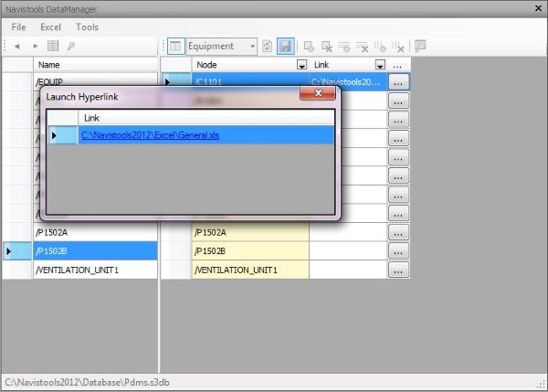
Task: Open the Equipment combo box
Action: point(252,46)
